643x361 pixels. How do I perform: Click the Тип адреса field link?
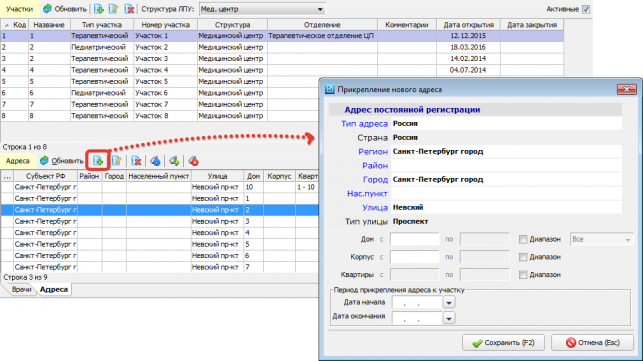[364, 123]
